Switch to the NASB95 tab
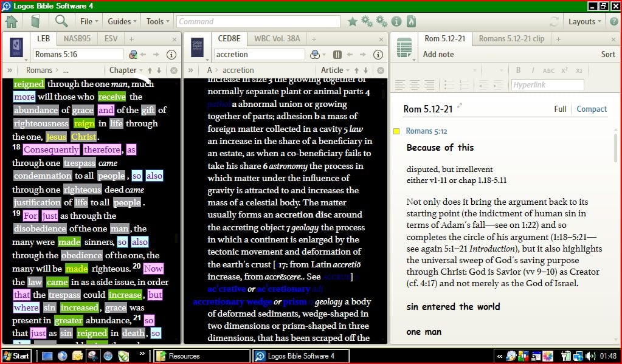This screenshot has width=622, height=364. click(77, 38)
